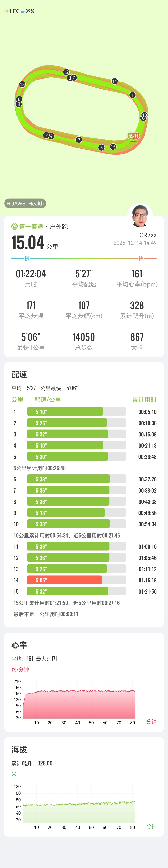Open the 心率 section header
168x868 pixels.
(19, 645)
